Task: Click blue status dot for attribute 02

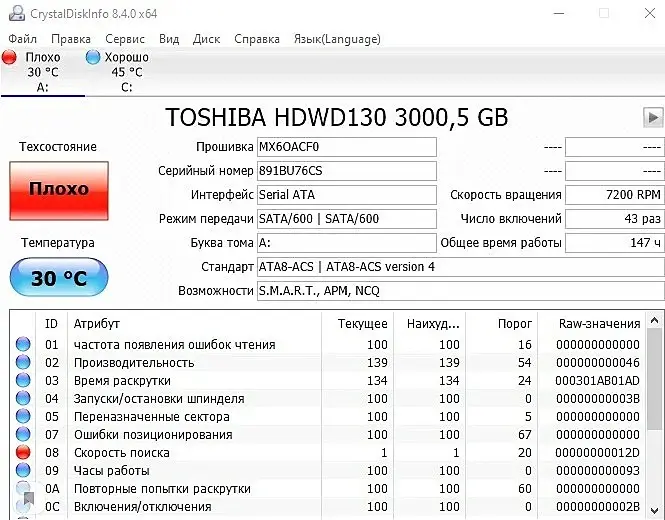Action: (23, 362)
